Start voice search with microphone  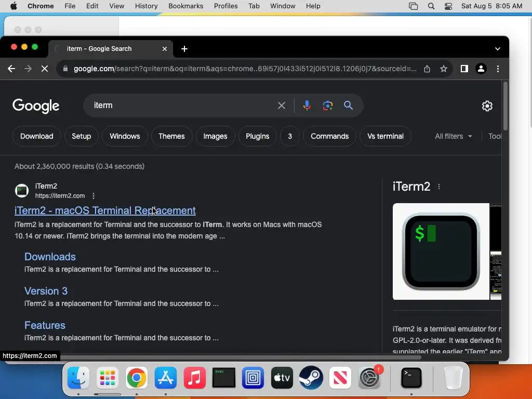click(x=307, y=105)
